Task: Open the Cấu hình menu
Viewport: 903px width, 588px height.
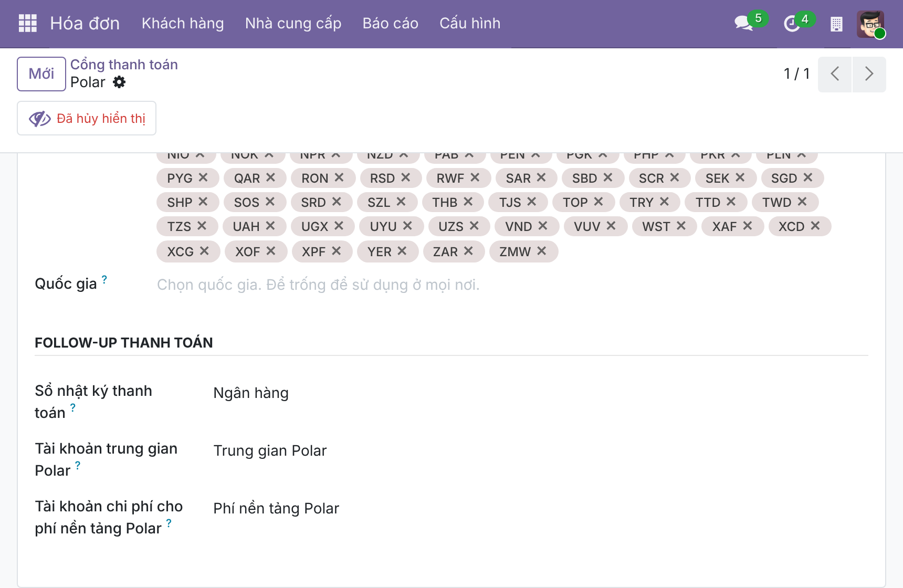Action: tap(470, 24)
